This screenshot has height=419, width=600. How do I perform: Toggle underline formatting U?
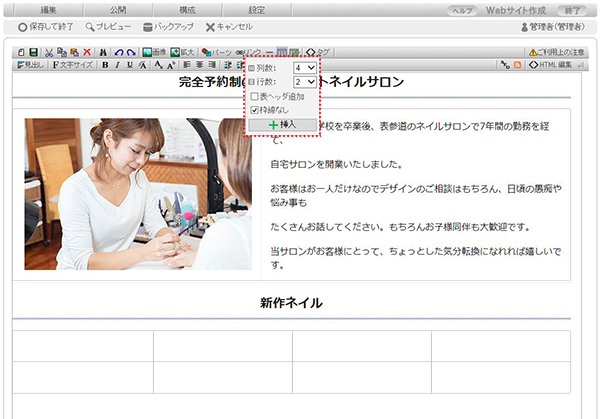tap(130, 65)
